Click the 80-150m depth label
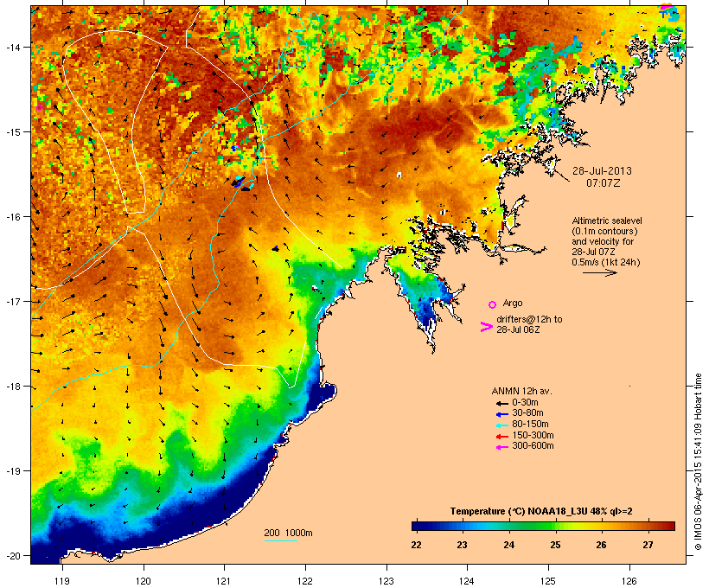Screen dimensions: 709x588 pos(530,425)
